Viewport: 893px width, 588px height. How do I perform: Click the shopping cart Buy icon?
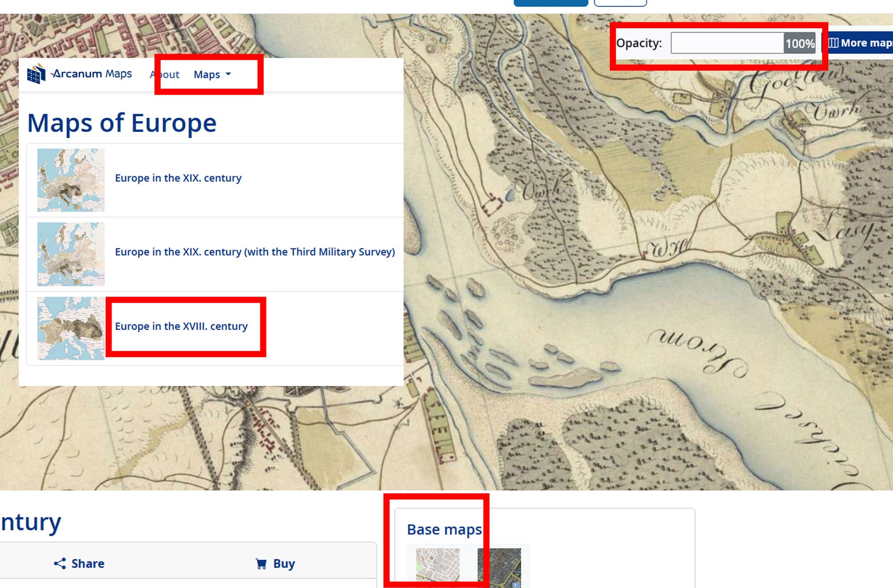[261, 564]
